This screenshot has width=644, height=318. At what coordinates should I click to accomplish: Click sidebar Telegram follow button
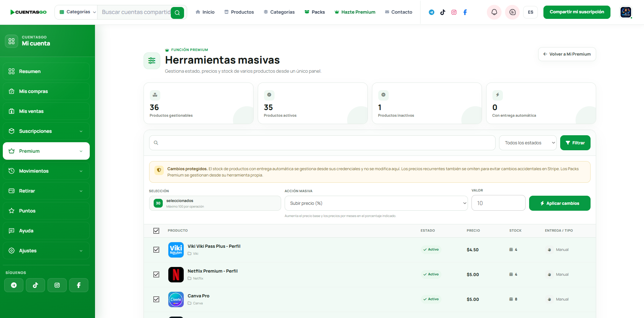(14, 285)
